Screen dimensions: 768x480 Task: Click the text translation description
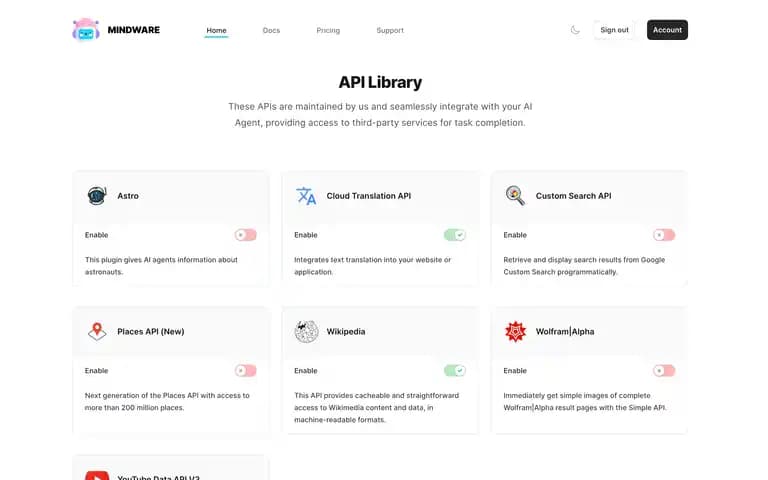coord(372,266)
